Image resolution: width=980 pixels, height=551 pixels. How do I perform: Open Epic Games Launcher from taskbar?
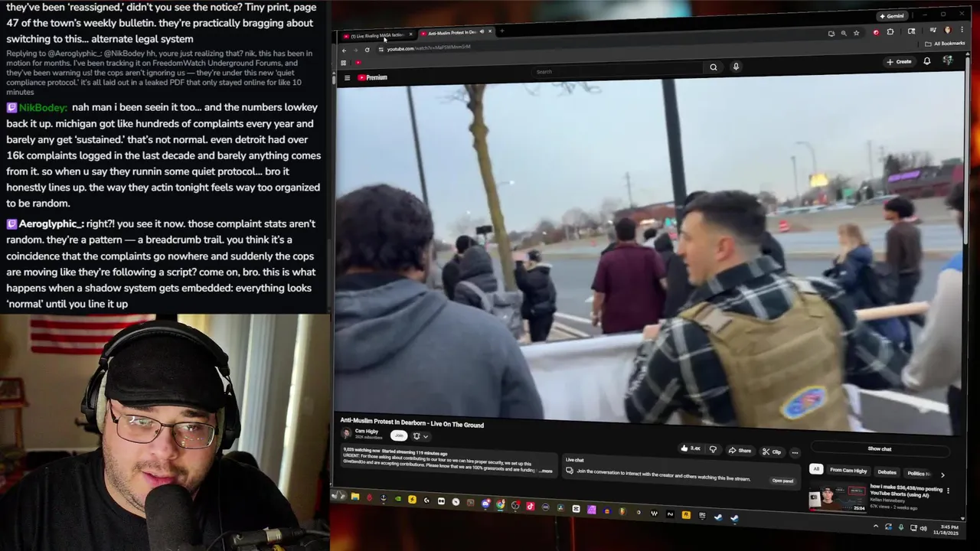point(702,515)
